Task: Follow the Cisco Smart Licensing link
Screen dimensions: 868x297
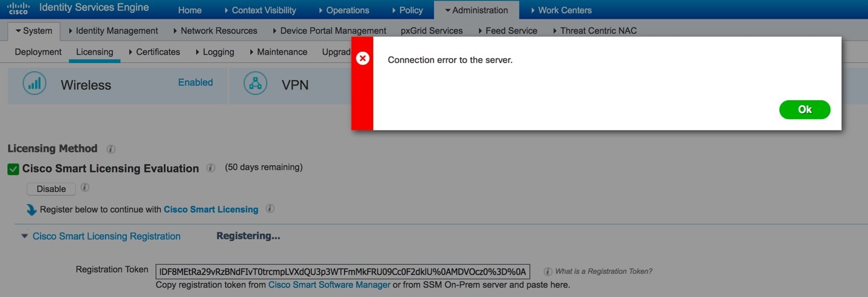Action: (x=211, y=209)
